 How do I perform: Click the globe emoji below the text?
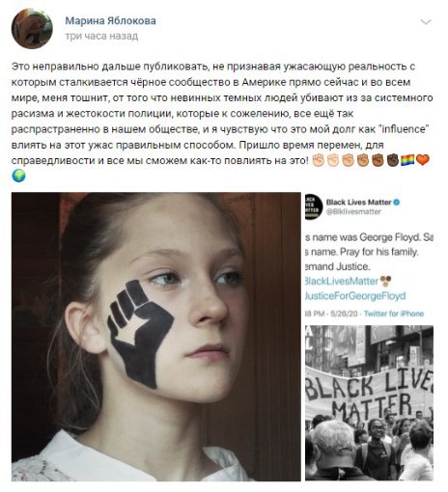[18, 176]
